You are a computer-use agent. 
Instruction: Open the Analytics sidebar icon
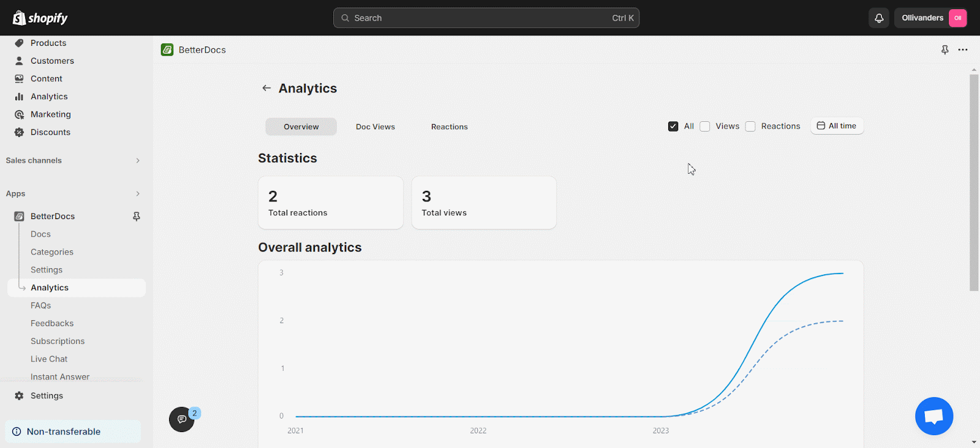(18, 96)
